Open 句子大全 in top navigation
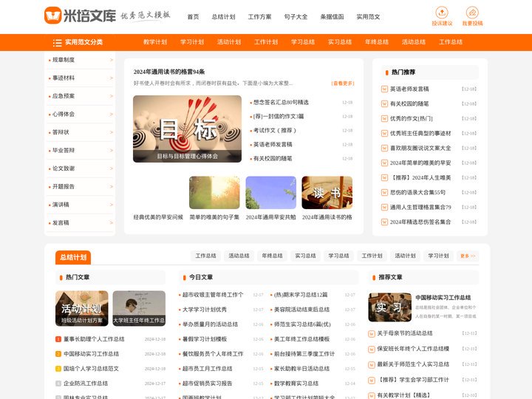Viewport: 532px width, 399px height. pyautogui.click(x=296, y=16)
